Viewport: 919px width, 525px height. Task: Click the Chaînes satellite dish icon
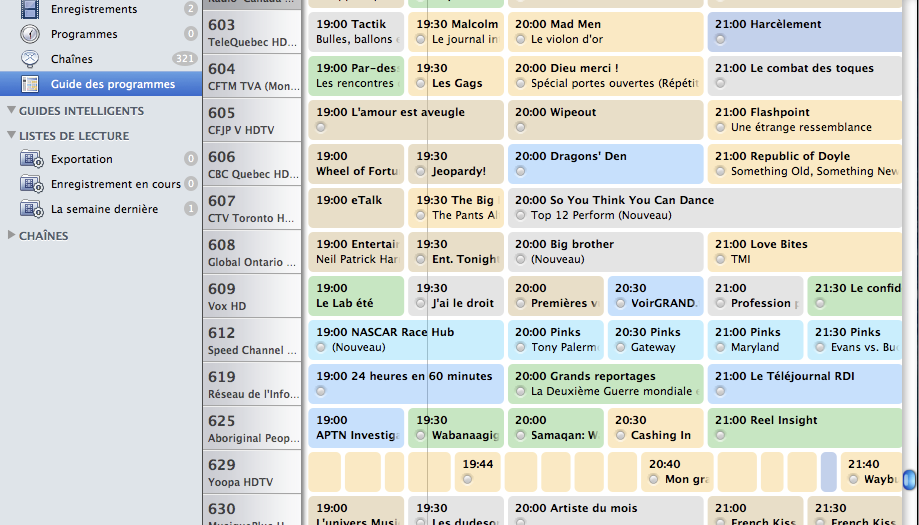pos(31,59)
